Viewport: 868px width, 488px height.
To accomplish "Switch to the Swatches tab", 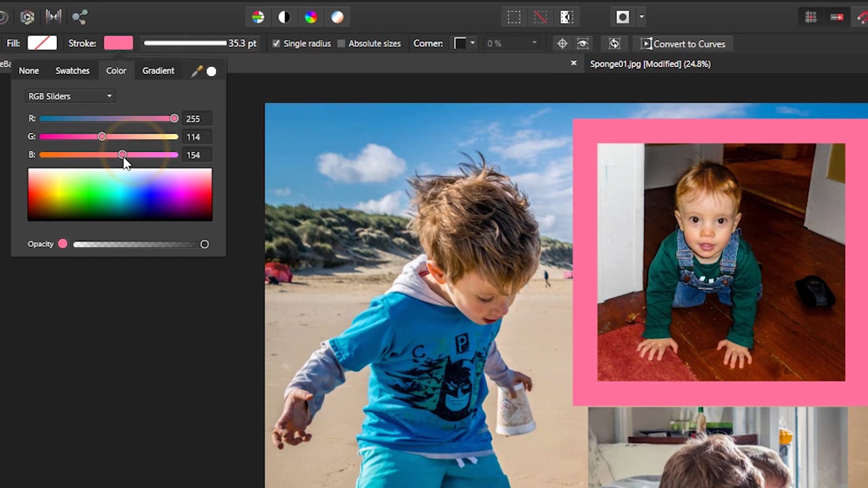I will click(x=73, y=70).
